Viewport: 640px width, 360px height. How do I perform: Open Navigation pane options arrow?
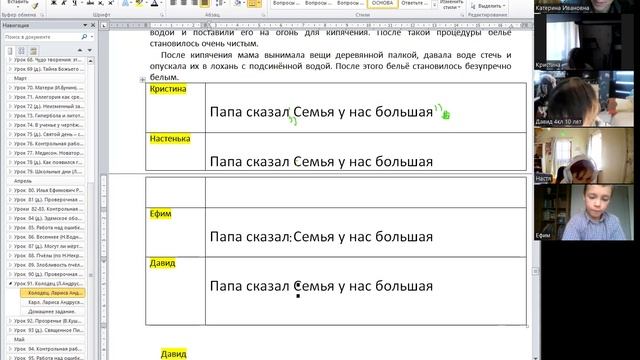point(85,25)
